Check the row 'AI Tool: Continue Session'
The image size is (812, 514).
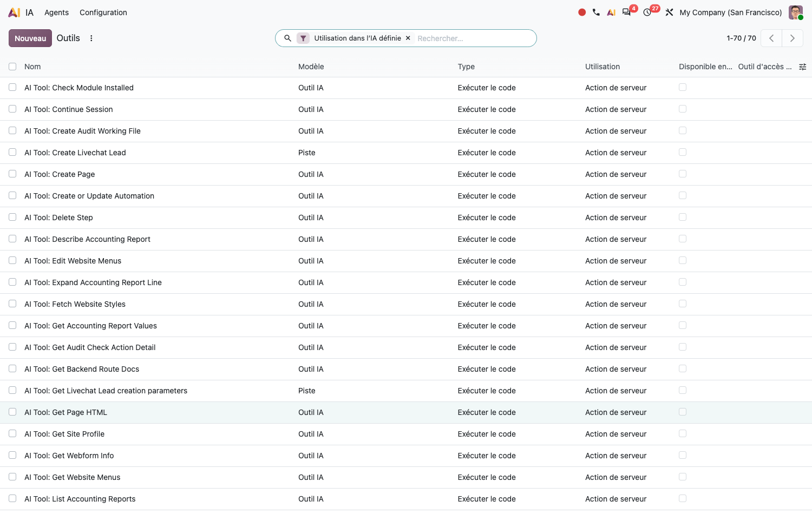pos(12,109)
